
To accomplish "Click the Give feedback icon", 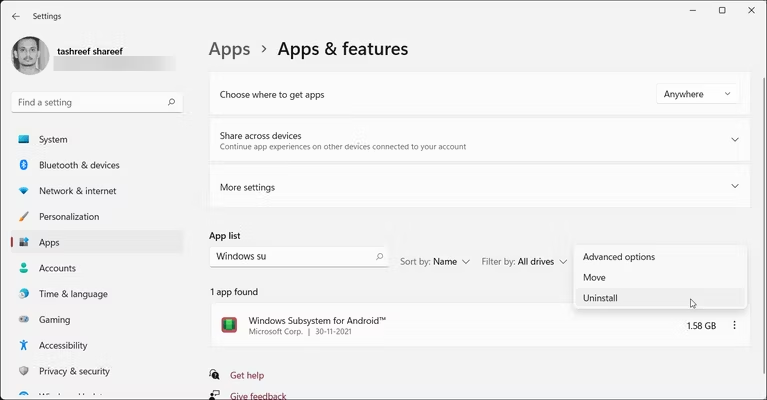I will click(x=214, y=394).
